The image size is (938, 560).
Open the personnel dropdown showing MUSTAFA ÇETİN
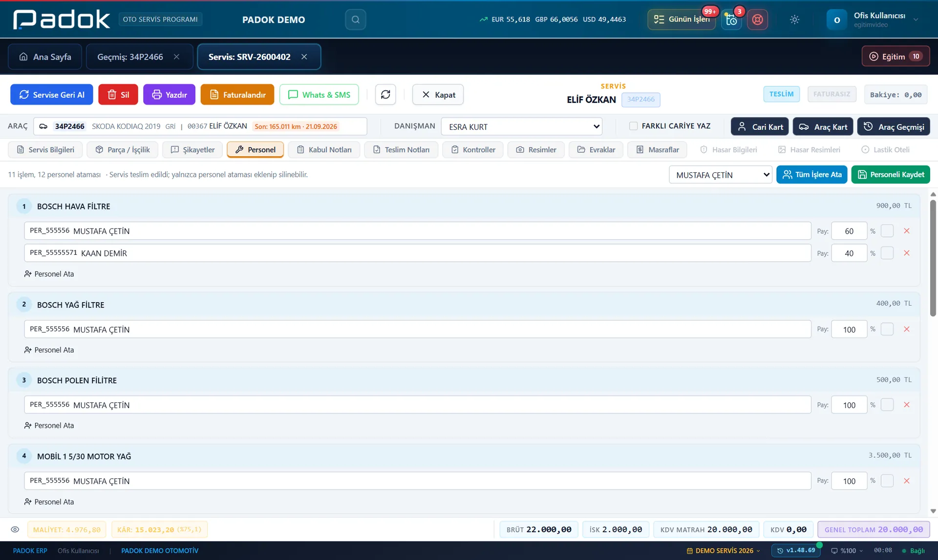(720, 175)
